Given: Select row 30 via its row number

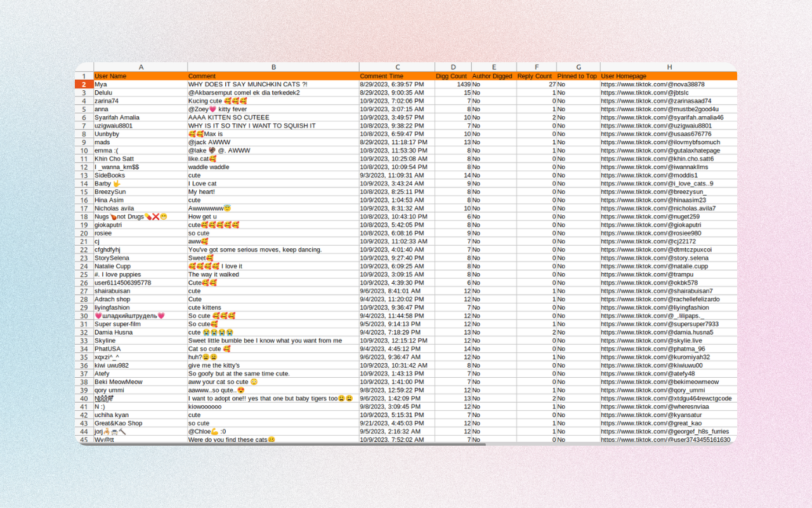Looking at the screenshot, I should pyautogui.click(x=84, y=316).
